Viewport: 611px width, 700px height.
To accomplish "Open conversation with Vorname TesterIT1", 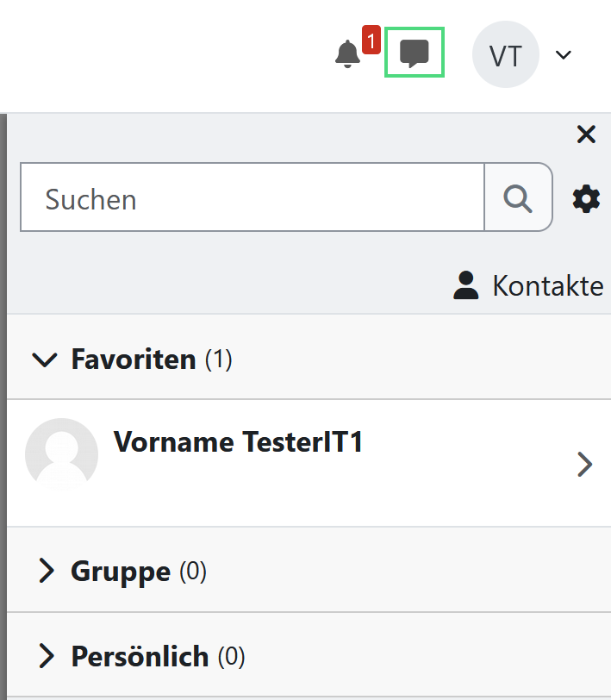I will click(x=239, y=442).
